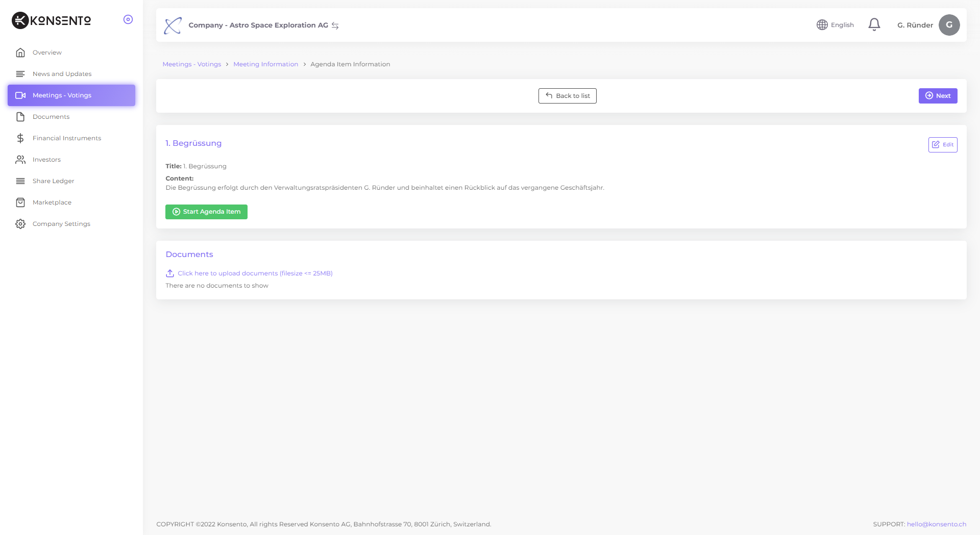Open the notifications bell
980x535 pixels.
[x=874, y=24]
